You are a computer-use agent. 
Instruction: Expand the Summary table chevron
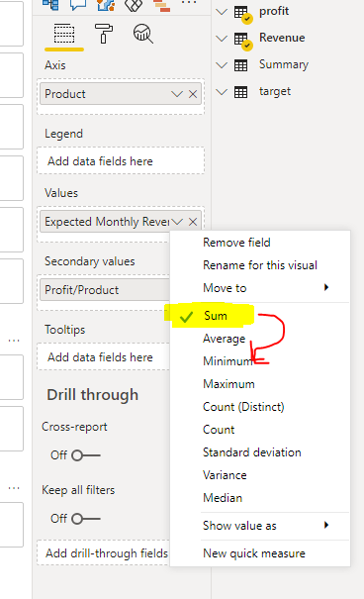coord(222,65)
